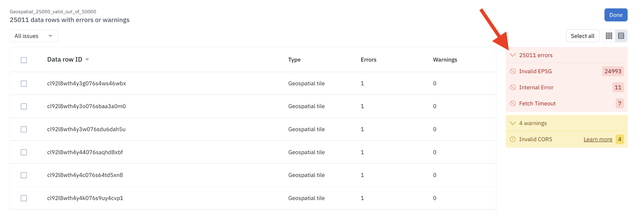Filter by Internal Error entry
Image resolution: width=644 pixels, height=212 pixels.
(567, 87)
